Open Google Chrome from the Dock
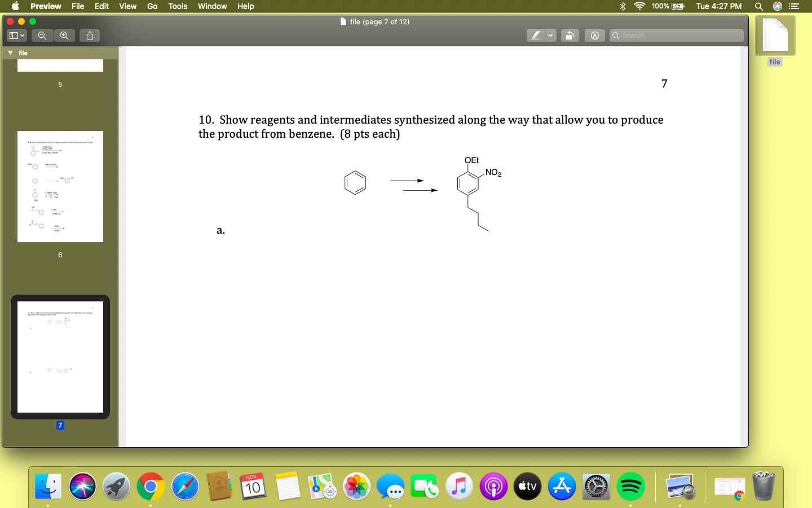This screenshot has height=508, width=812. (151, 486)
